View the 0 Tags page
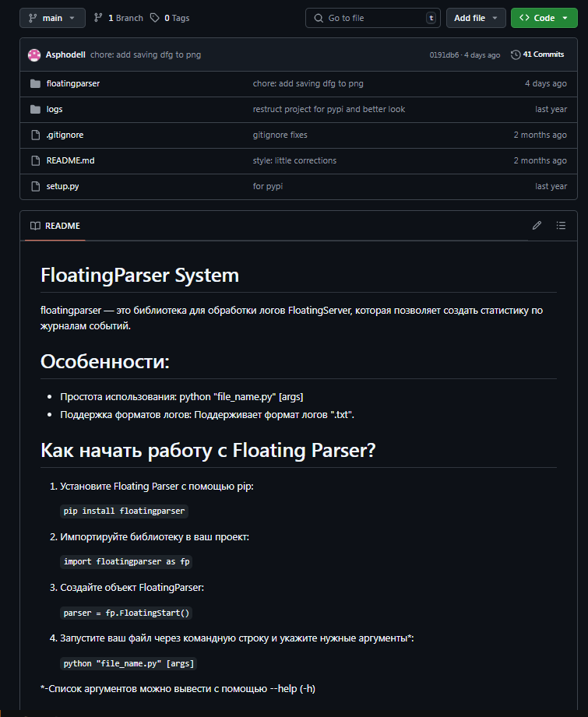 [170, 18]
